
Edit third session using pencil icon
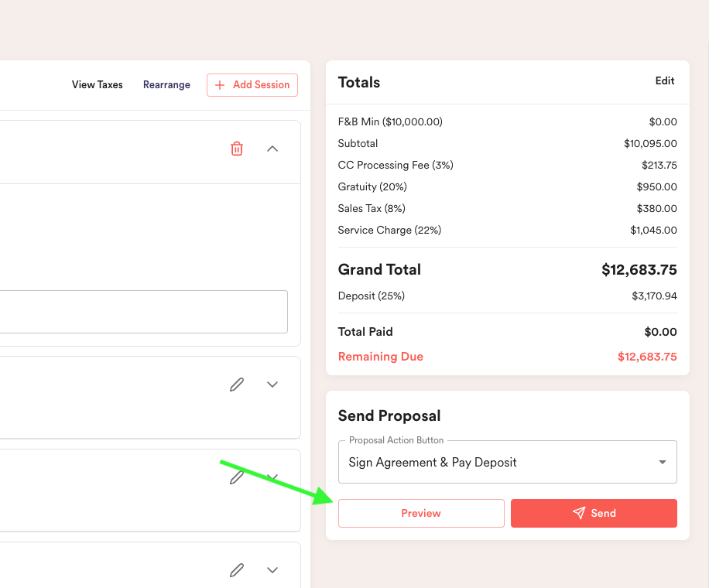point(237,477)
